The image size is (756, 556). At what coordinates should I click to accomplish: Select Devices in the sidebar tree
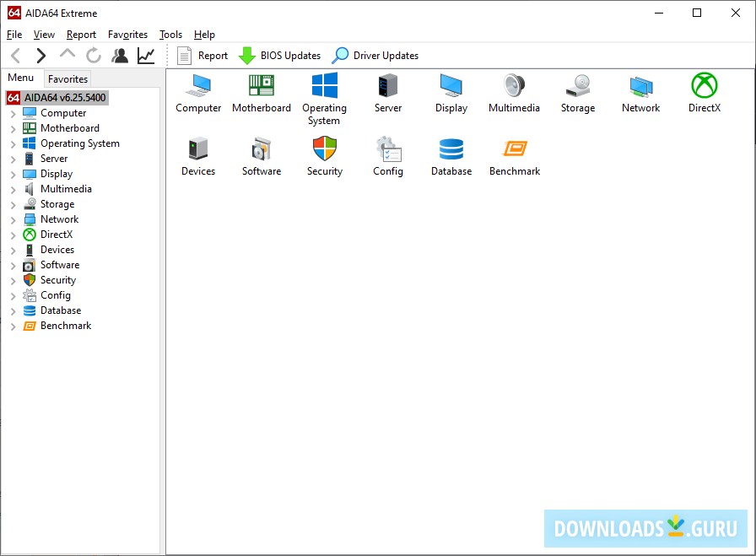click(x=57, y=249)
